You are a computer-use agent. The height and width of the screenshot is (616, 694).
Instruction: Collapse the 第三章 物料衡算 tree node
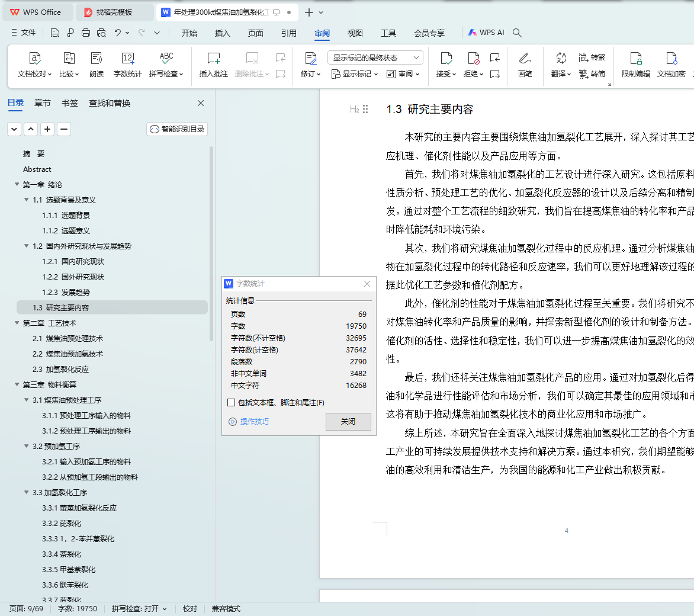coord(17,384)
